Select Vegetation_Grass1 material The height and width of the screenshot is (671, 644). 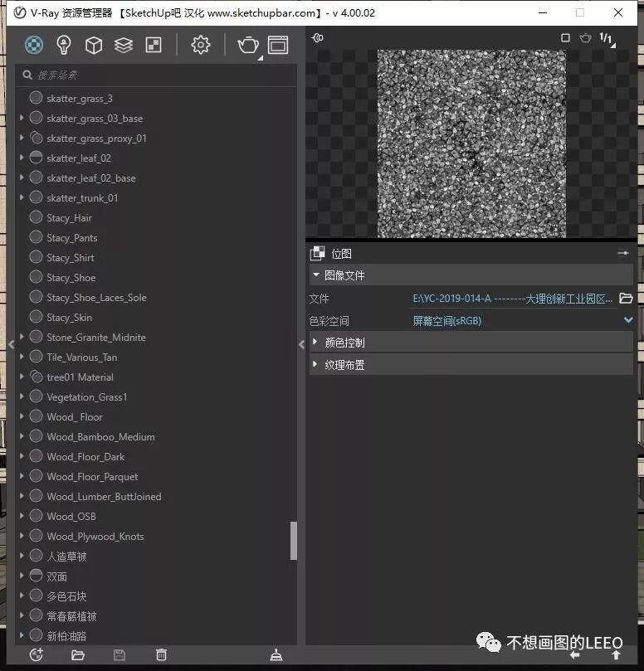tap(87, 397)
